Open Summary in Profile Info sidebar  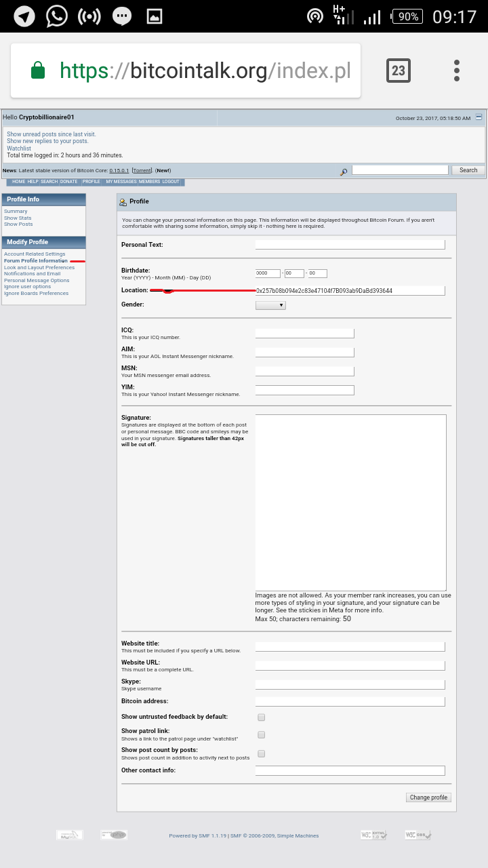coord(16,212)
